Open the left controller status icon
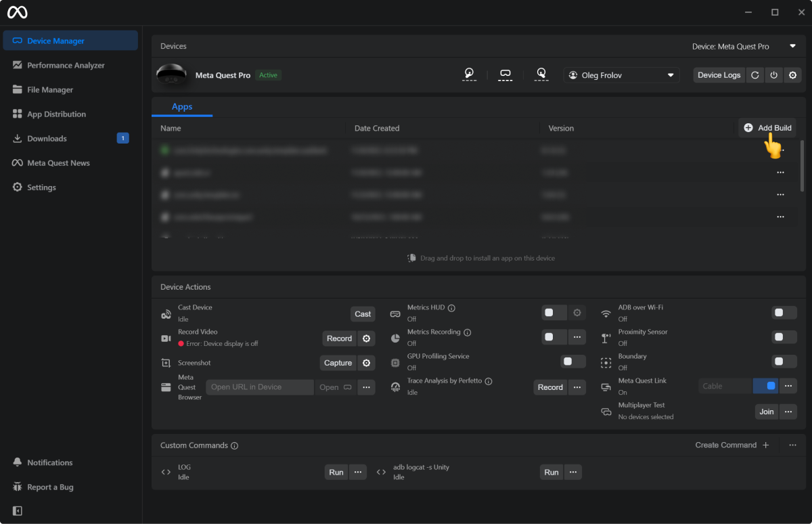Viewport: 812px width, 524px height. [x=470, y=74]
